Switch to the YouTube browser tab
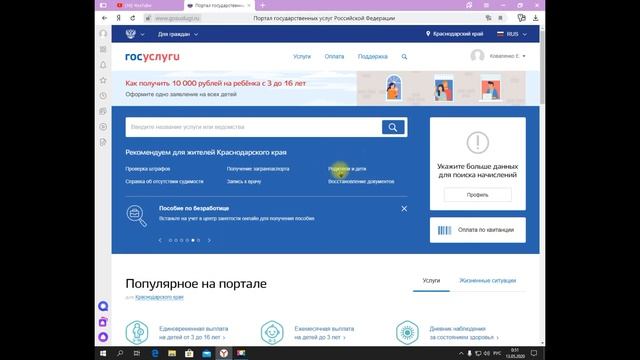 point(140,5)
